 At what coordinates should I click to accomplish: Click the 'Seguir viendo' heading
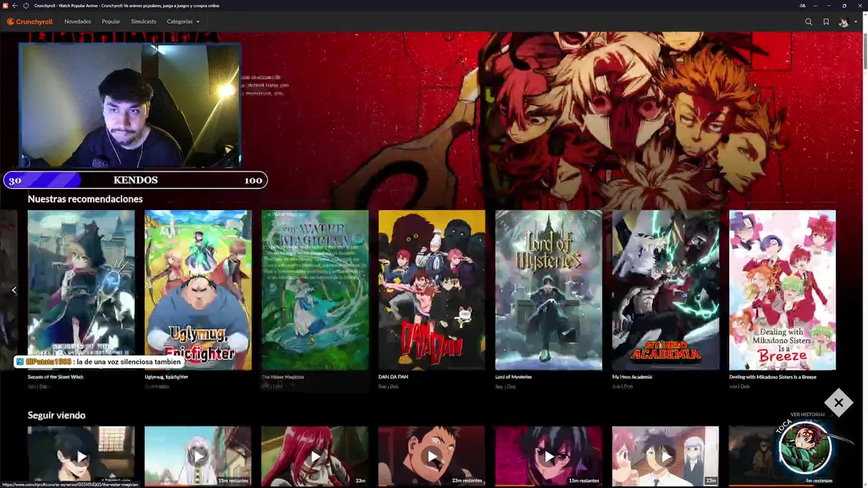tap(56, 415)
